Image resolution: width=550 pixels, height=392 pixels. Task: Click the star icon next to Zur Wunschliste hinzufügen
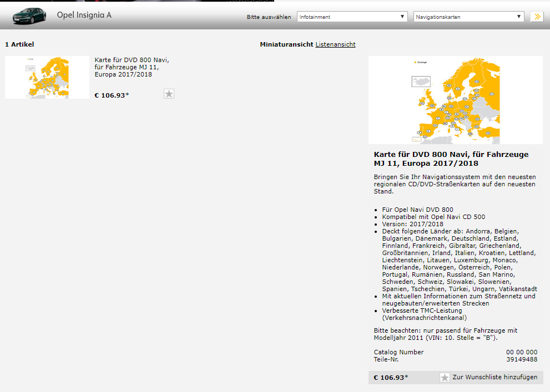click(x=445, y=378)
